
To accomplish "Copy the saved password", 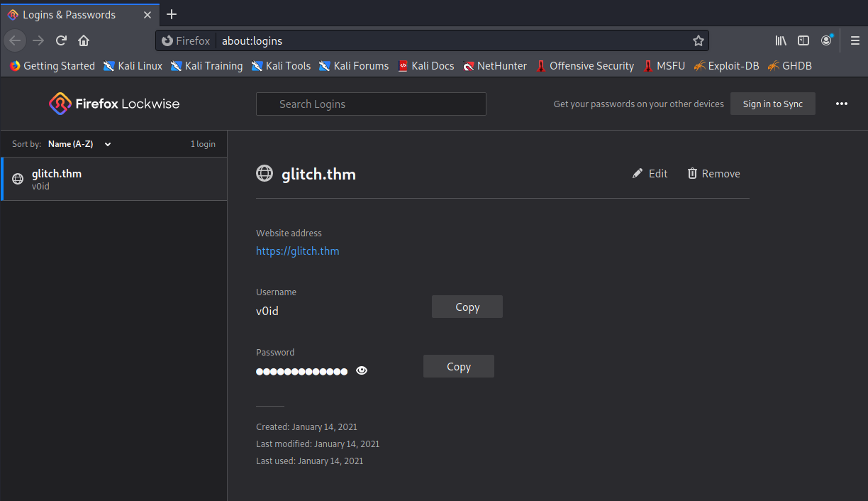I will (x=459, y=366).
